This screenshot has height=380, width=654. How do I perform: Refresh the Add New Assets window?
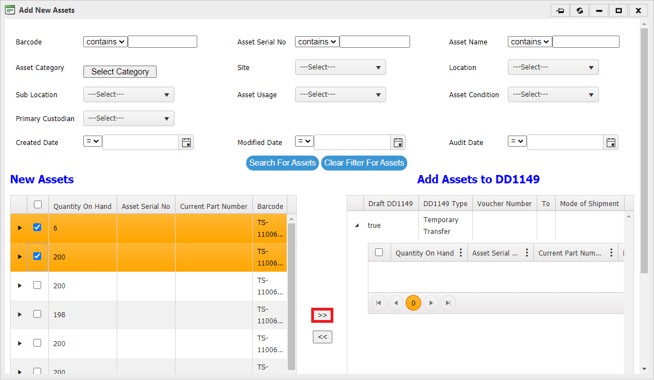580,10
